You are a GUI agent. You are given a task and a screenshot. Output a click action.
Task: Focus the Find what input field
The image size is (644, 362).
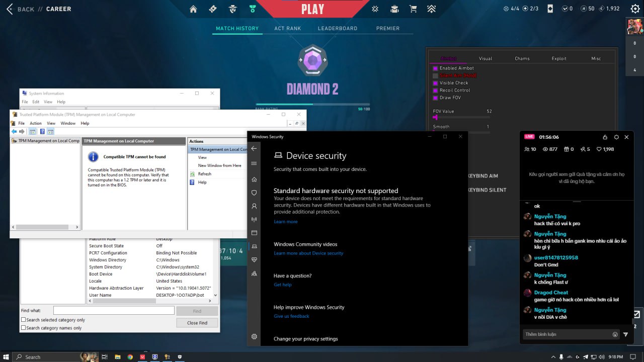point(114,311)
